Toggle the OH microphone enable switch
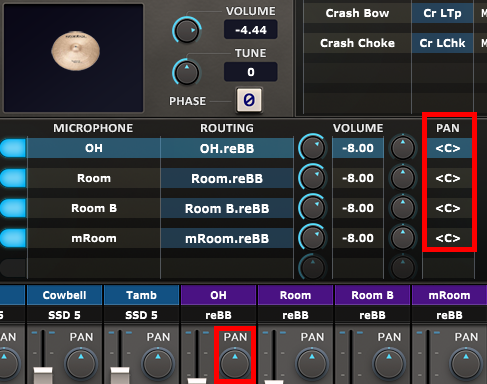This screenshot has width=487, height=384. click(x=13, y=148)
